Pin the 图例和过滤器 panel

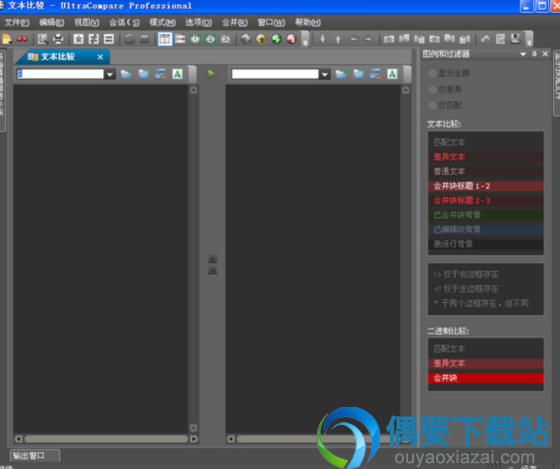[534, 54]
